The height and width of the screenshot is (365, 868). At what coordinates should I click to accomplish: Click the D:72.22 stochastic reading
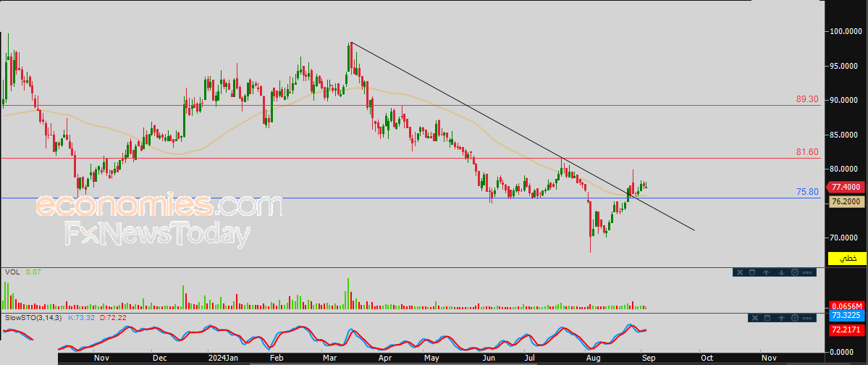pos(112,318)
